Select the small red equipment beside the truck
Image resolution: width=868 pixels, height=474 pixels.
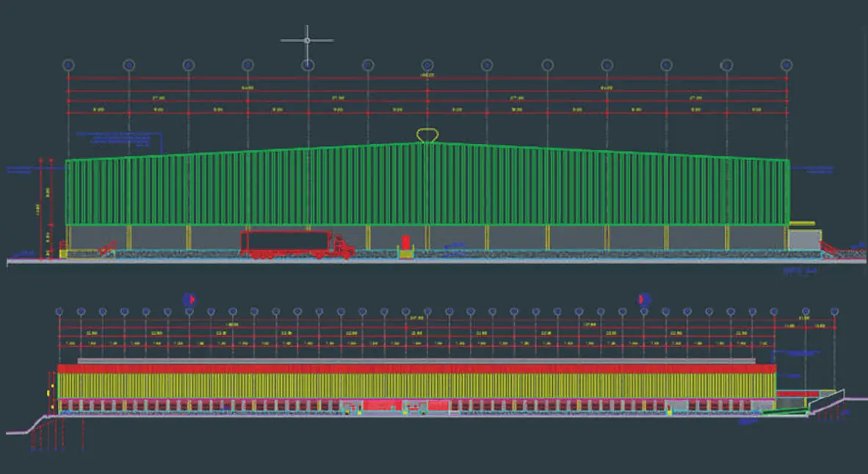point(405,243)
